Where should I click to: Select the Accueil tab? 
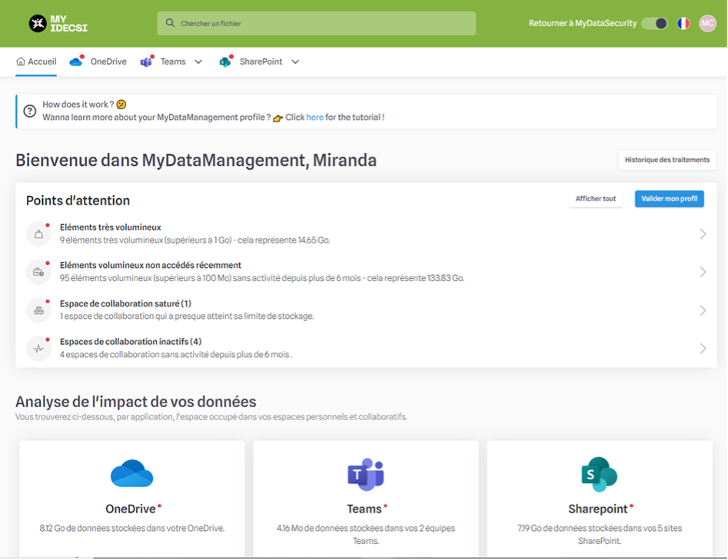click(x=36, y=61)
